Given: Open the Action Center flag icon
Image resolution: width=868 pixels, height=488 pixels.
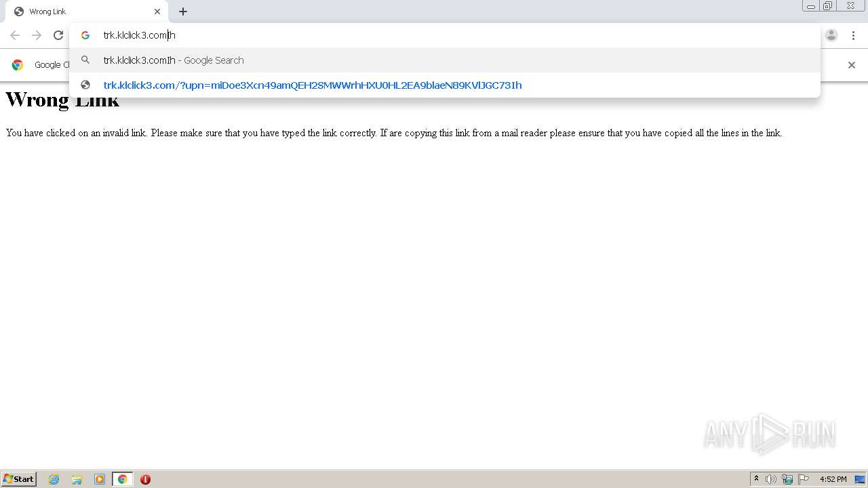Looking at the screenshot, I should (x=804, y=479).
